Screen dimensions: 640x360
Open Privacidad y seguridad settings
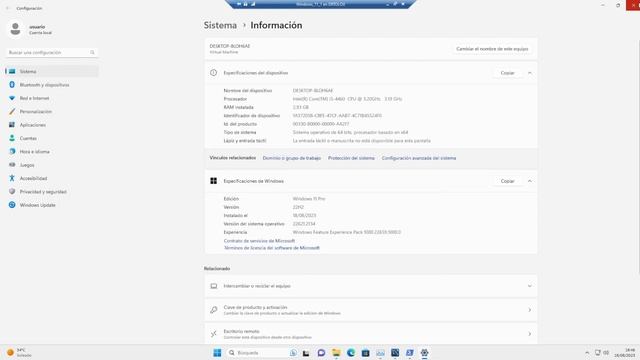click(52, 191)
